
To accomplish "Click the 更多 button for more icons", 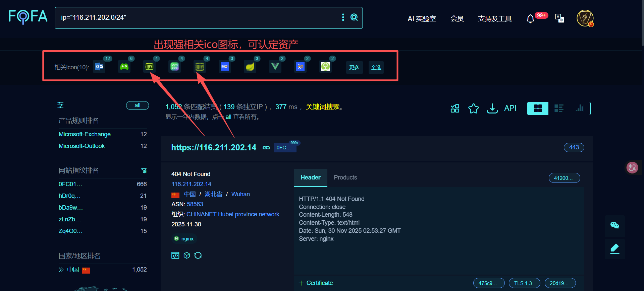I will 354,67.
